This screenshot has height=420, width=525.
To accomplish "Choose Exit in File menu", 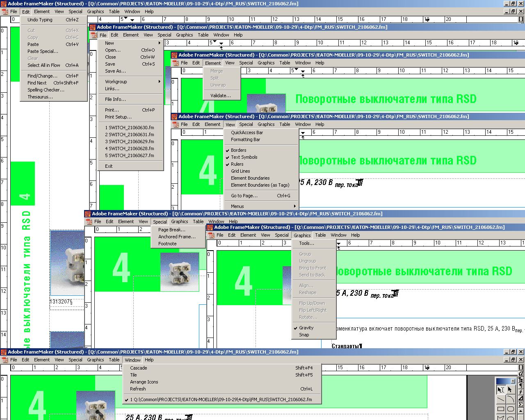I will click(x=131, y=166).
